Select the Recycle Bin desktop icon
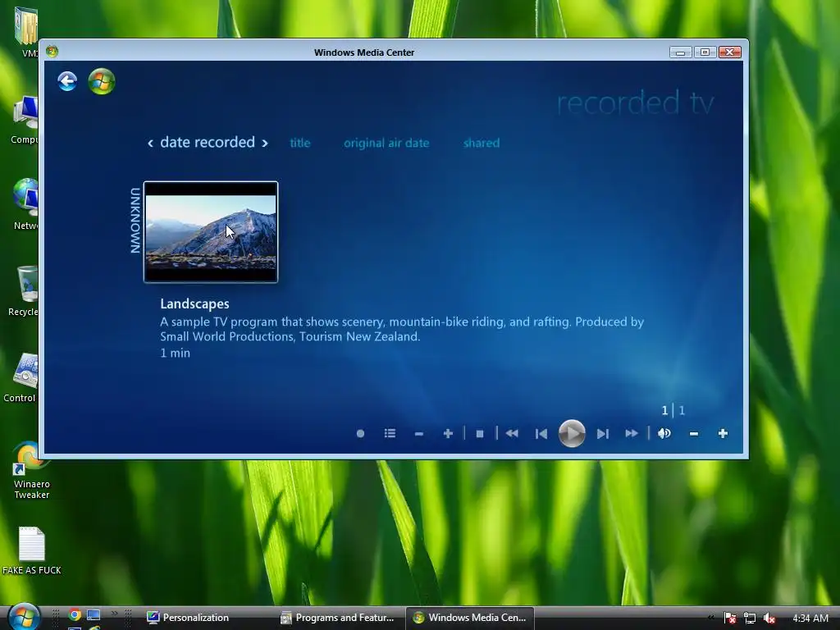 pos(24,291)
